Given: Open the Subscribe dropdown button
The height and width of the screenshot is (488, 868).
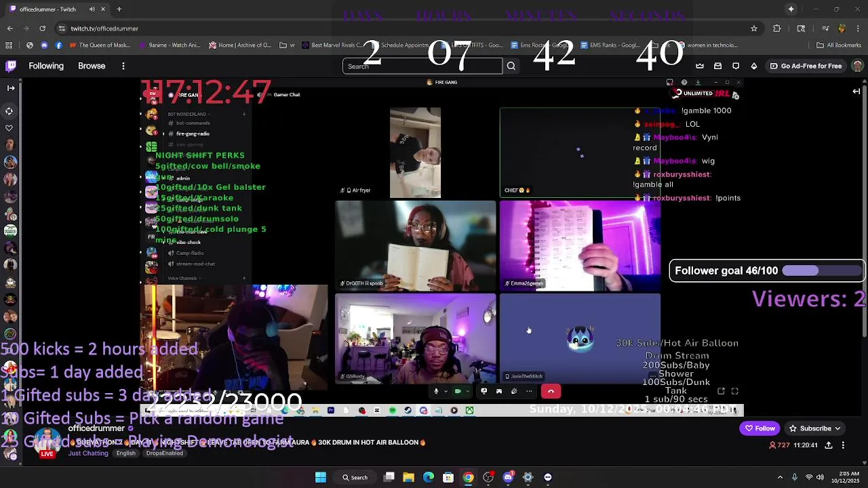Looking at the screenshot, I should point(814,428).
